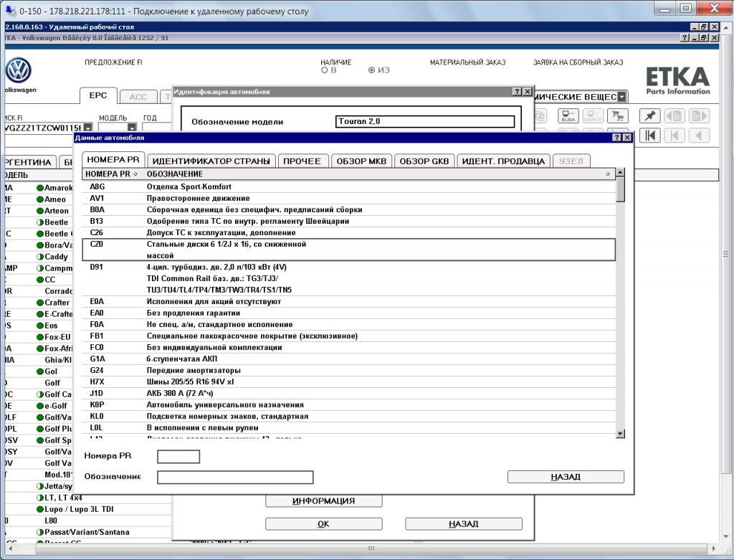Select the НОМЕРА PR tab
The image size is (734, 560).
[113, 160]
